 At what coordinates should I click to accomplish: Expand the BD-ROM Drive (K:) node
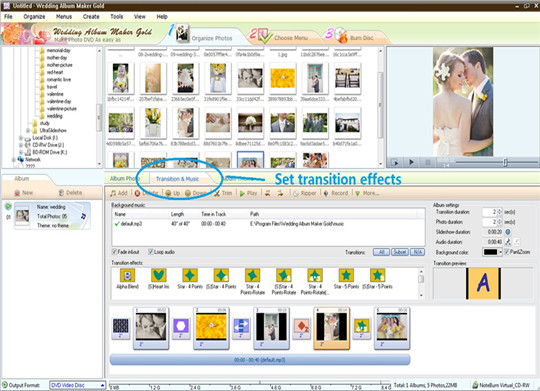click(21, 152)
